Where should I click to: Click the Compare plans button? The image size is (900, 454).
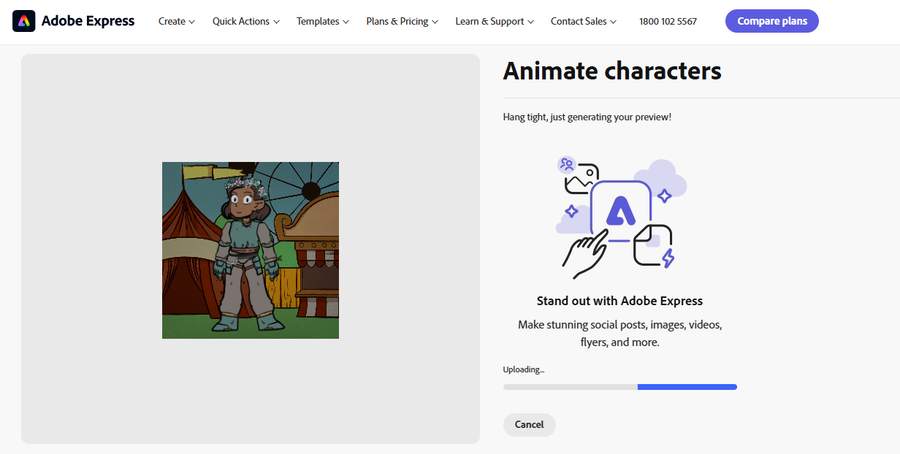[772, 21]
